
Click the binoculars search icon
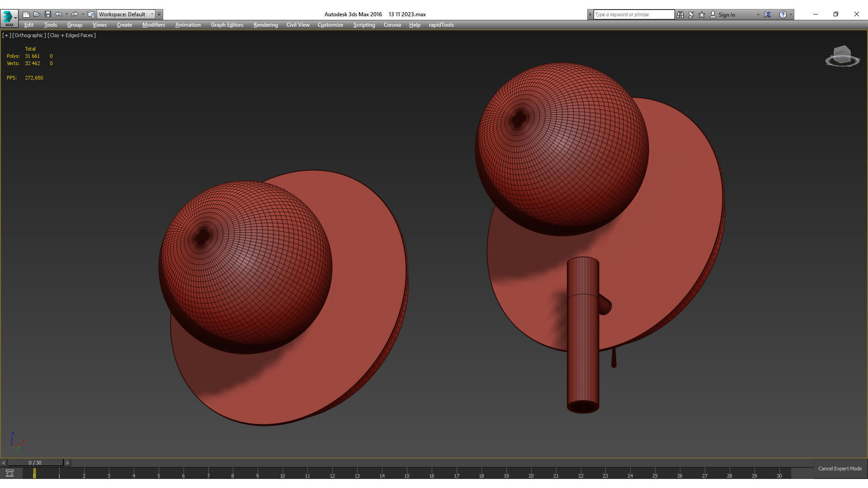pyautogui.click(x=680, y=14)
